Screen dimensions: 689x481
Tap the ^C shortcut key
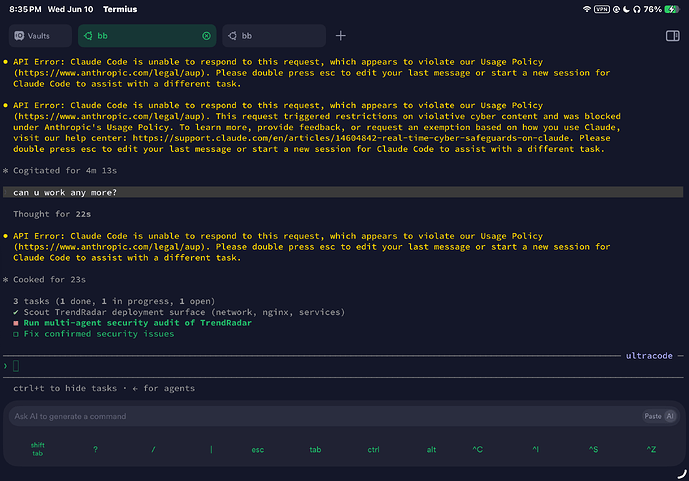tap(478, 449)
